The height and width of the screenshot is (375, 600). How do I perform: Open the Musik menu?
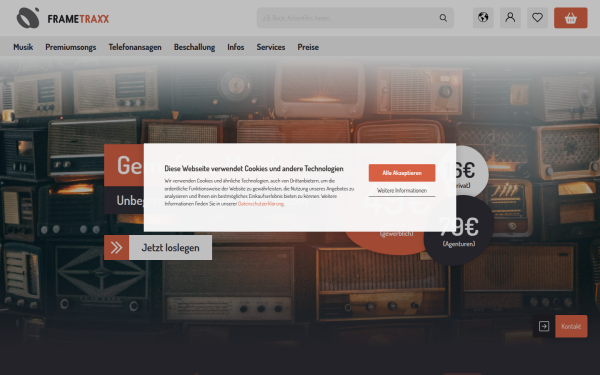coord(23,47)
